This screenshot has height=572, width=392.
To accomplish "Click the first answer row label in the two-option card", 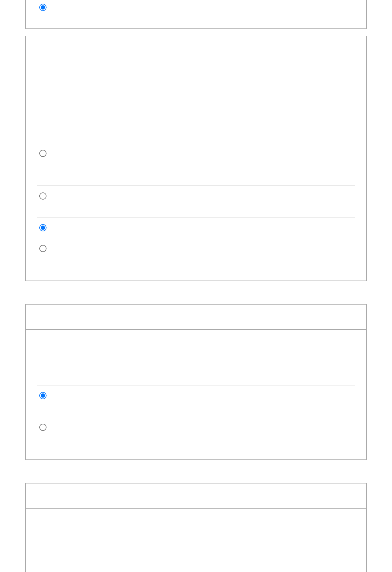I will (202, 401).
